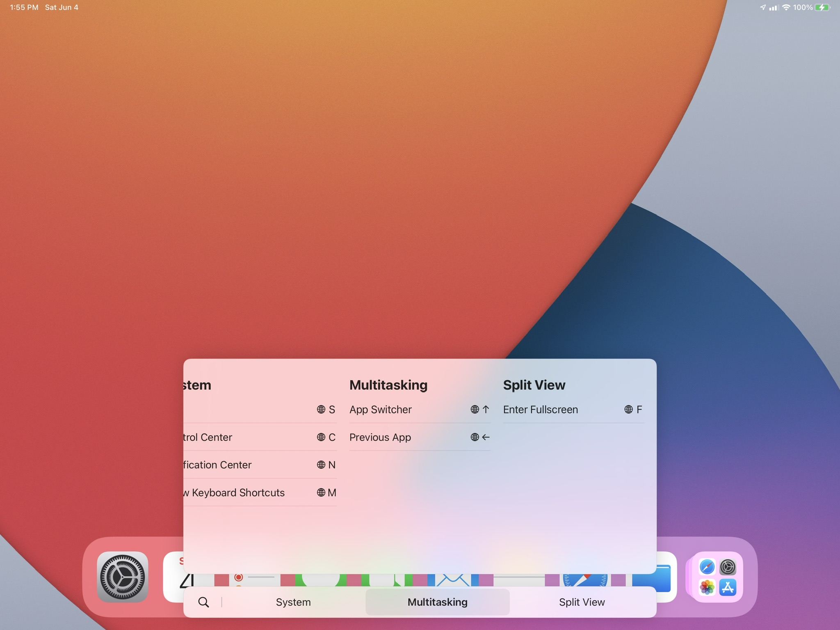Switch to the System tab
This screenshot has width=840, height=630.
293,602
